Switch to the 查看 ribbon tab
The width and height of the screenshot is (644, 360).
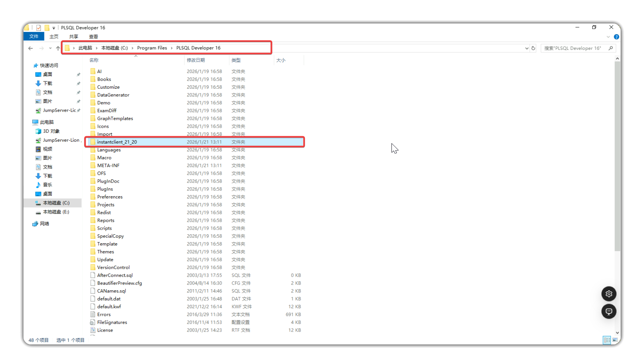click(93, 37)
